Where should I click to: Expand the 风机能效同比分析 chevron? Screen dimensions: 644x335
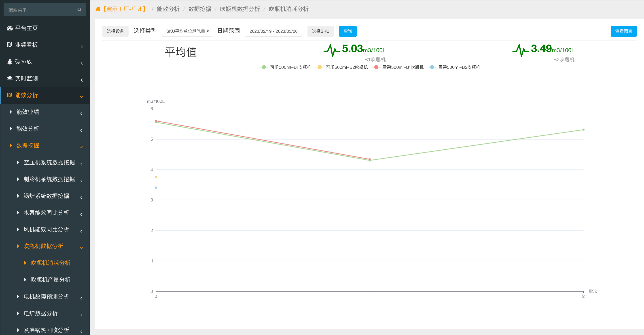pyautogui.click(x=81, y=231)
